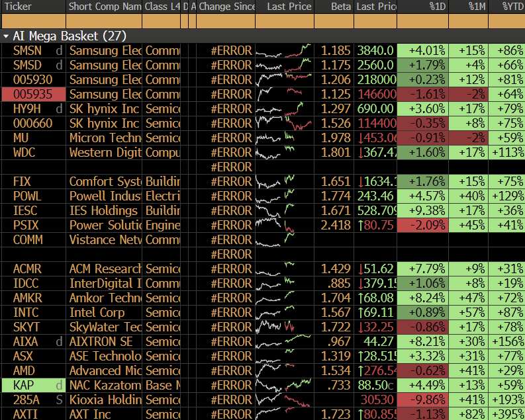The width and height of the screenshot is (525, 420).
Task: Click the INTC up-arrow price indicator
Action: coord(361,313)
